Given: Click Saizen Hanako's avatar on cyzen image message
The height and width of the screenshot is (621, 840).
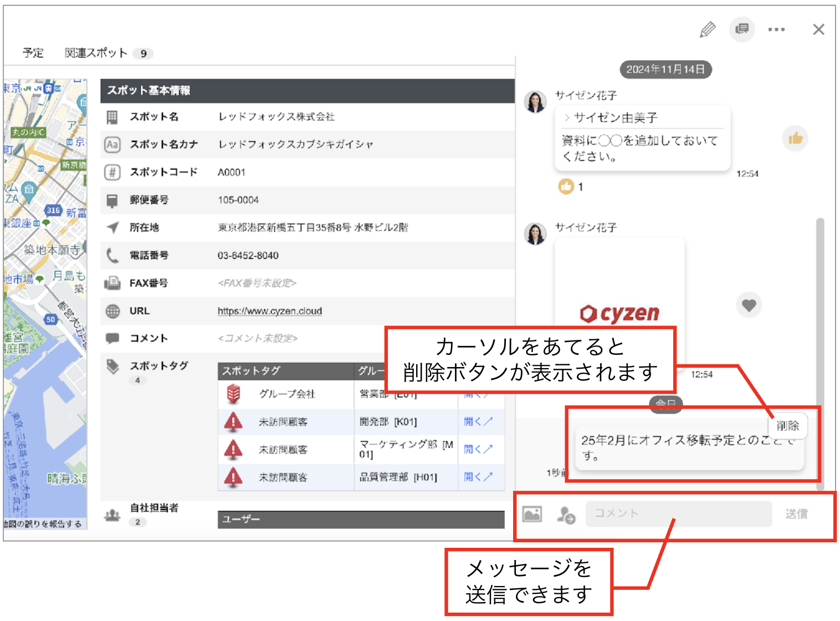Looking at the screenshot, I should click(535, 234).
